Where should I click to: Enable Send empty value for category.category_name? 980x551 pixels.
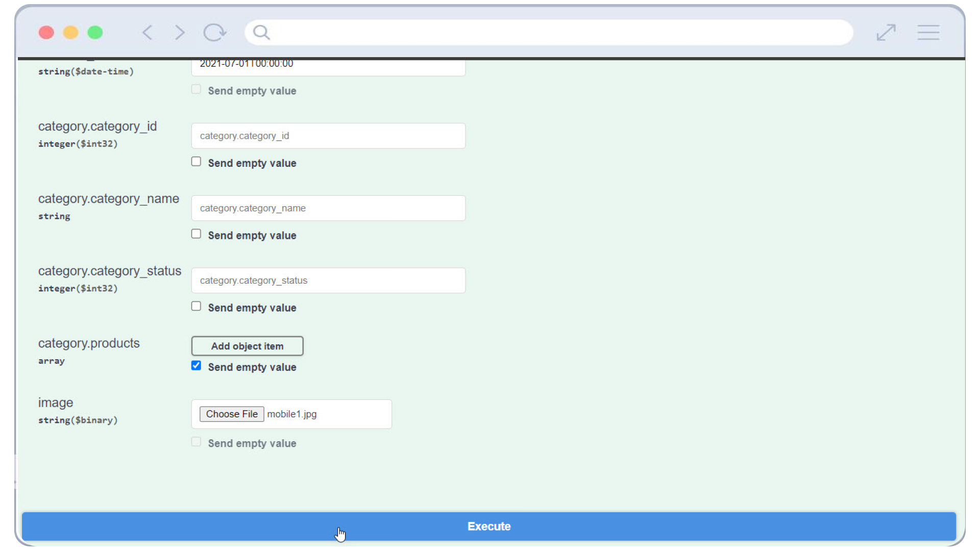click(196, 234)
